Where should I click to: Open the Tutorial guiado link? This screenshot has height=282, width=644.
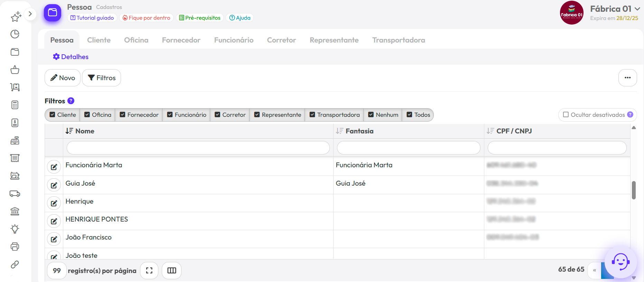[92, 18]
